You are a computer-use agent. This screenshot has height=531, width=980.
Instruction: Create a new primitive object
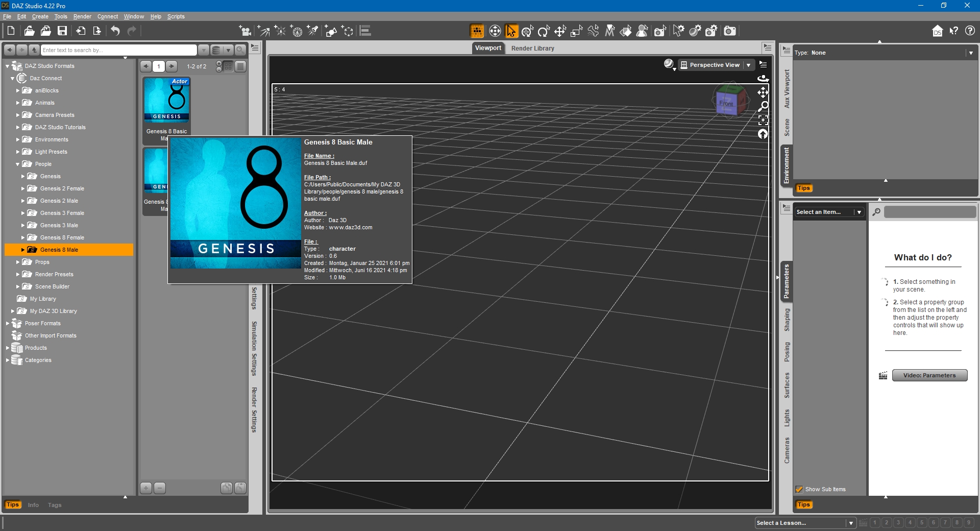point(331,31)
